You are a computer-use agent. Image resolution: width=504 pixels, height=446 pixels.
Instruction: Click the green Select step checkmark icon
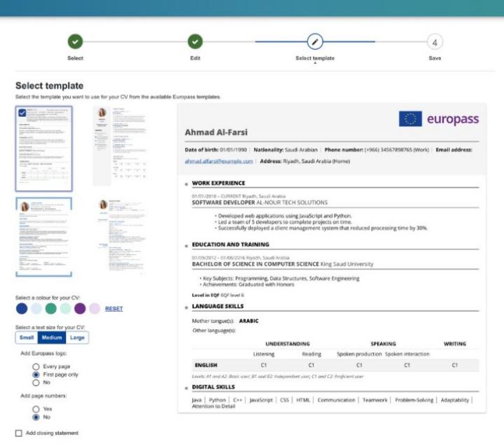click(75, 41)
